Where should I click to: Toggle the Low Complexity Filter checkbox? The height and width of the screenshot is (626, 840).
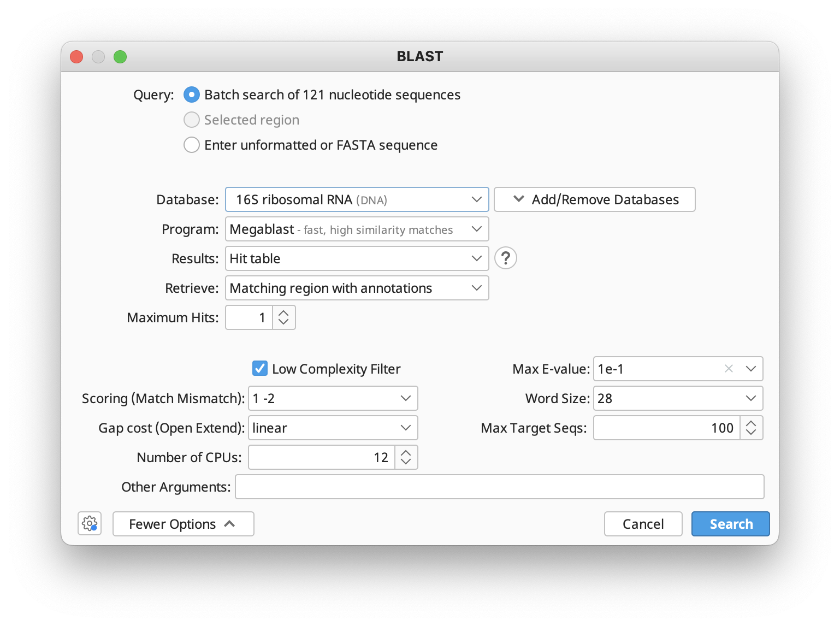pos(260,368)
